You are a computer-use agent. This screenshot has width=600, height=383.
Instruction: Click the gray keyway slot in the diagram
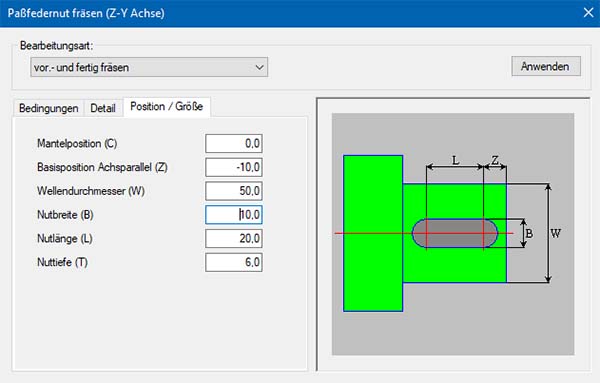tap(455, 233)
